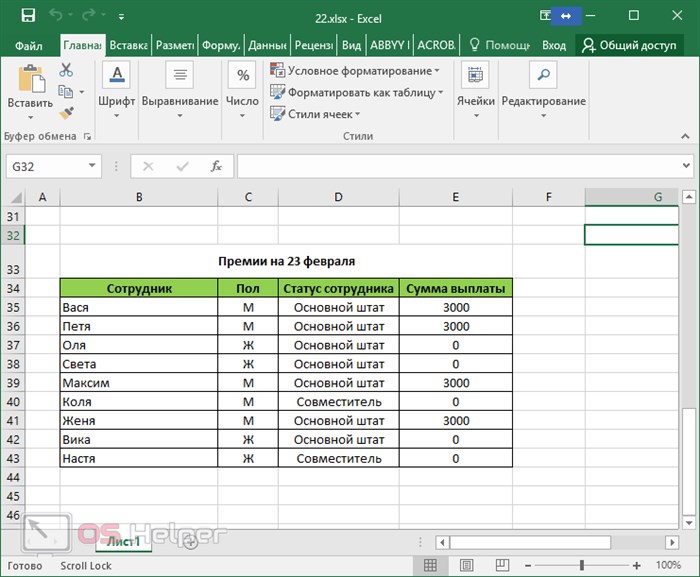Click the Ribbon Display Options icon
Image resolution: width=700 pixels, height=577 pixels.
(545, 16)
